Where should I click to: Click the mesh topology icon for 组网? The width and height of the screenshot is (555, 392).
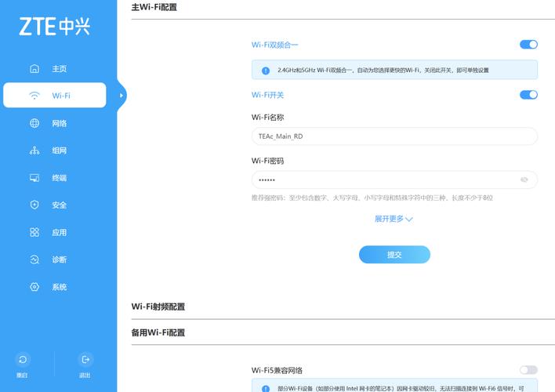(34, 151)
